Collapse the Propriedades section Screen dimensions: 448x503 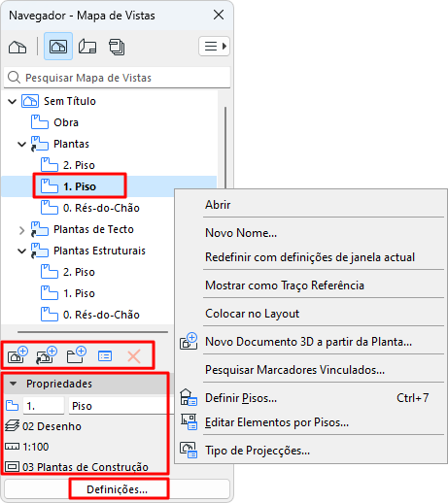tap(13, 384)
